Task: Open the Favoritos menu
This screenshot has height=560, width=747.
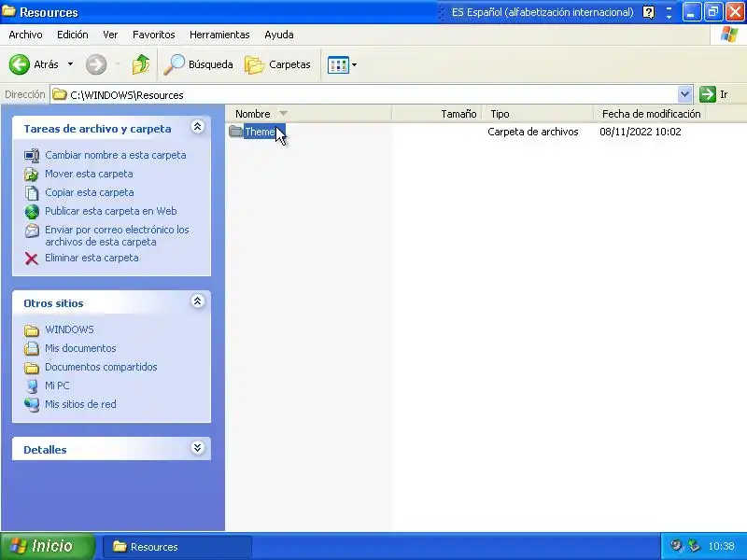Action: [153, 35]
